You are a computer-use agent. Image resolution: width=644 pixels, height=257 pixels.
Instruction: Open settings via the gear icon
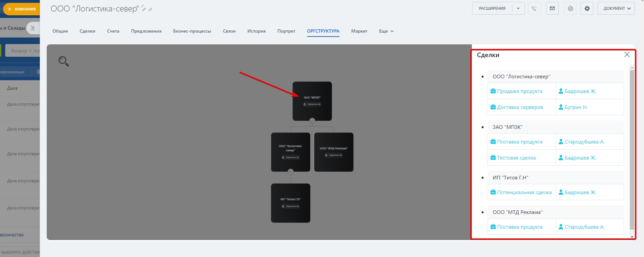[587, 8]
